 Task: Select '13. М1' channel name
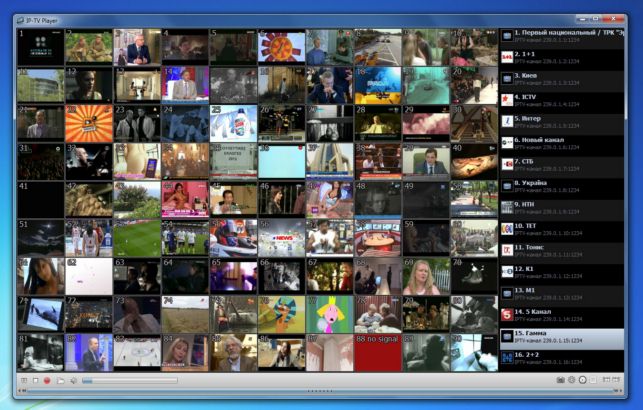coord(524,290)
